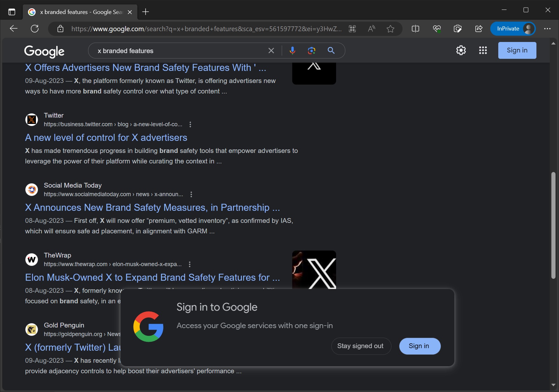Open browser extensions/collections icon
The image size is (559, 392).
(x=458, y=29)
